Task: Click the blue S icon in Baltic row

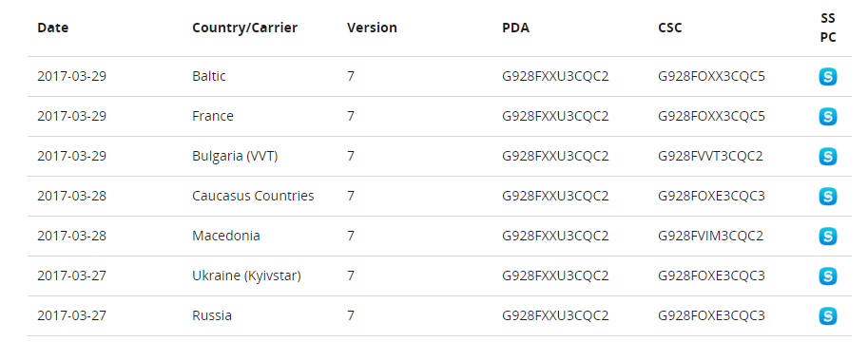Action: [827, 76]
